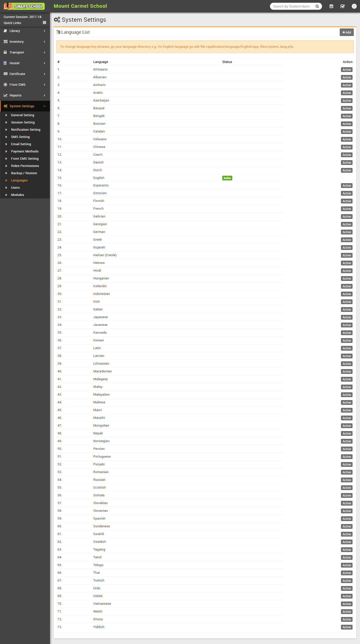Focus the Search By Student Name field
Image resolution: width=360 pixels, height=644 pixels.
(291, 6)
